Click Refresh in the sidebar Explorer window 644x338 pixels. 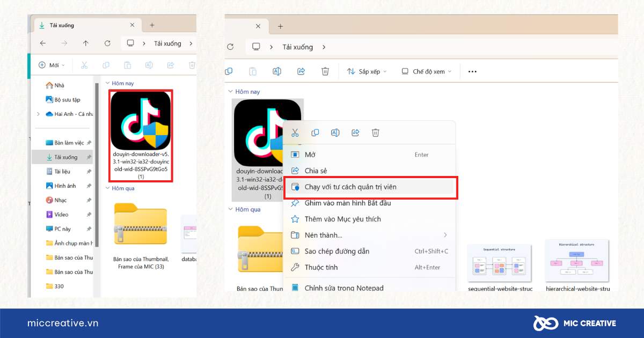[x=107, y=43]
